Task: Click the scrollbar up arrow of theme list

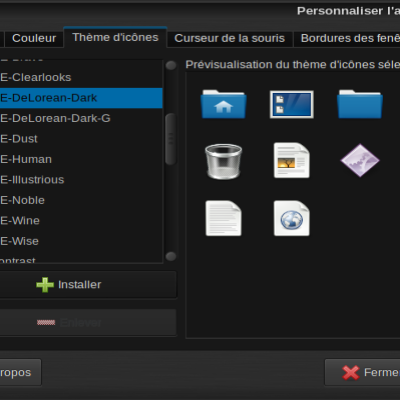Action: point(171,65)
